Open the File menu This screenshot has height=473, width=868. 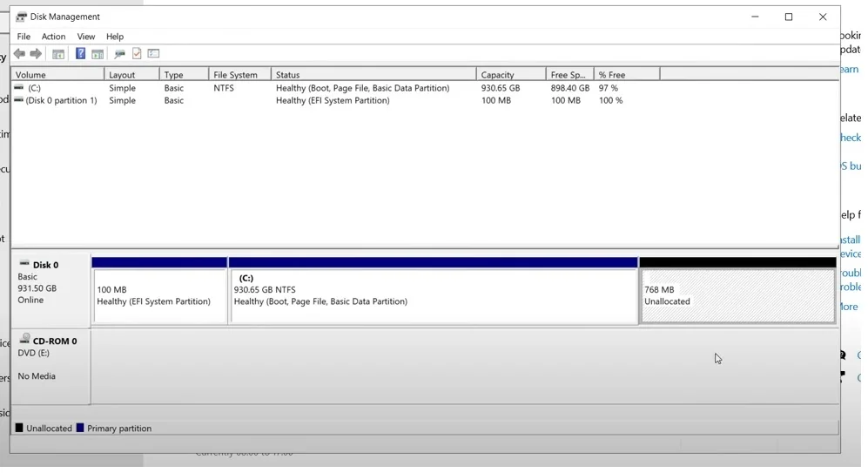24,37
